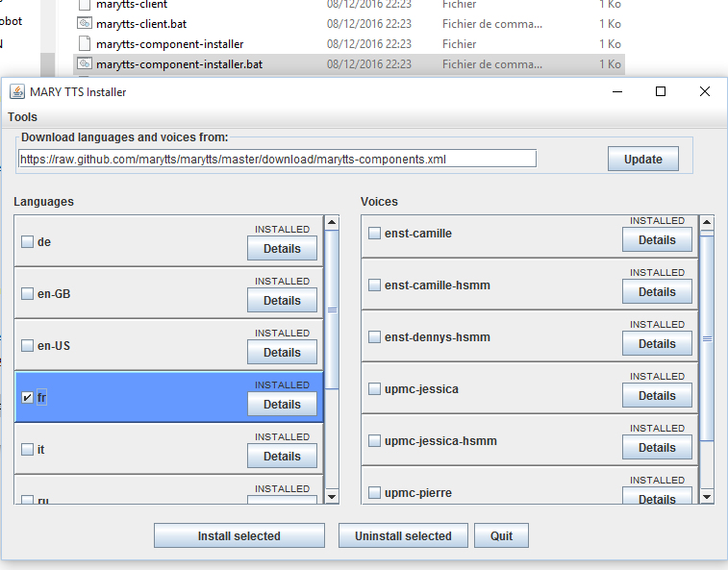Select marytts-component-installer filename without extension
728x570 pixels.
[x=170, y=44]
